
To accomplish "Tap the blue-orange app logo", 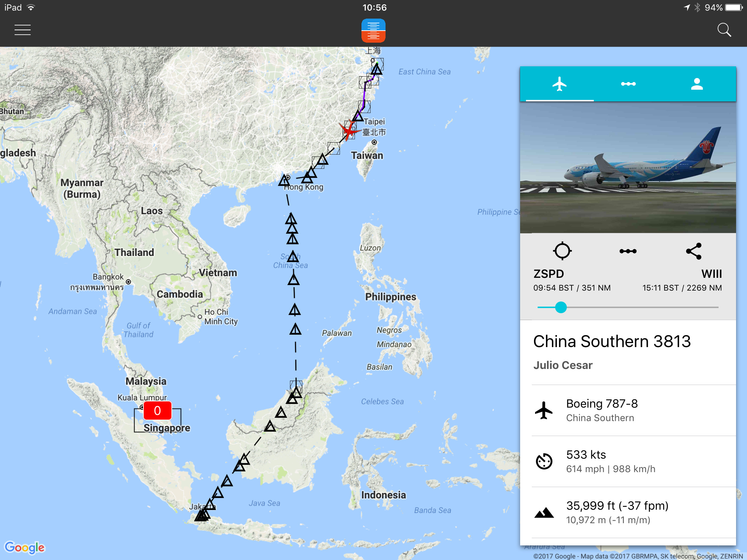I will [373, 31].
